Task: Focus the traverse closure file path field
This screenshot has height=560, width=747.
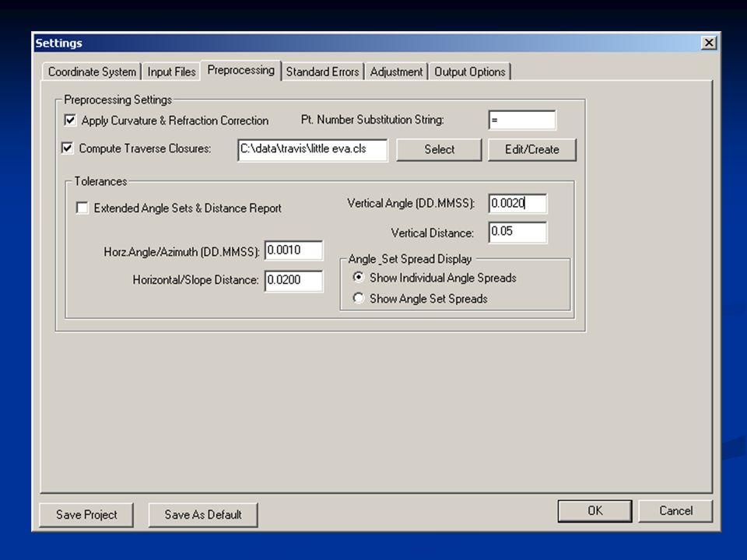Action: pyautogui.click(x=313, y=150)
